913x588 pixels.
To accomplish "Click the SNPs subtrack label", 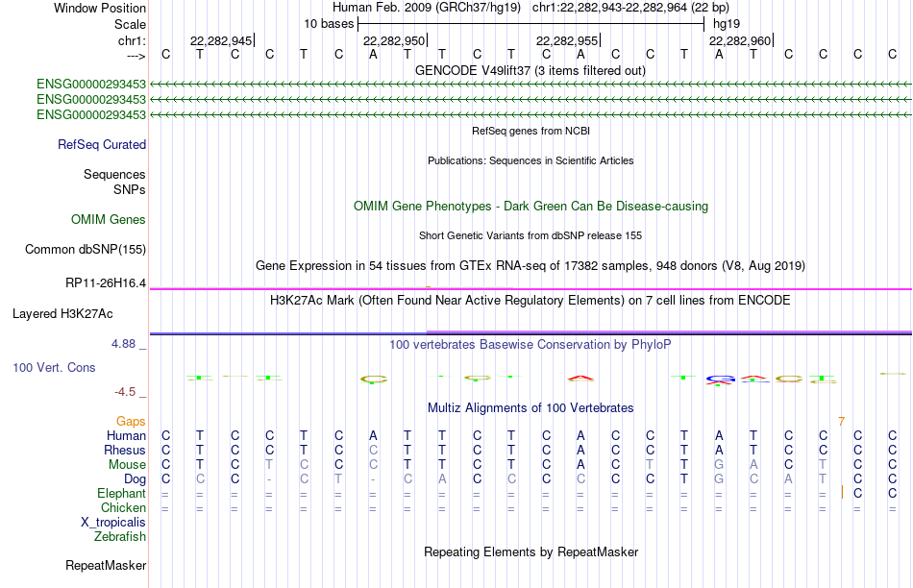I will tap(130, 190).
